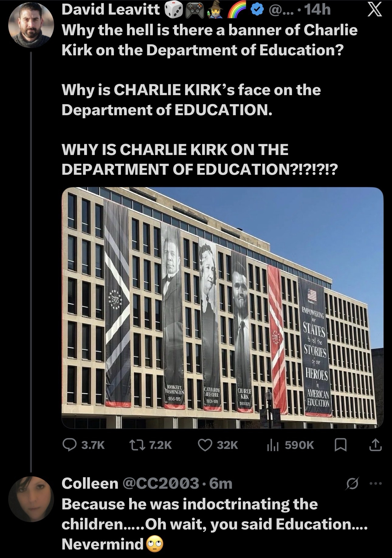The image size is (392, 558).
Task: Open more options on Colleen's reply
Action: pos(377,483)
